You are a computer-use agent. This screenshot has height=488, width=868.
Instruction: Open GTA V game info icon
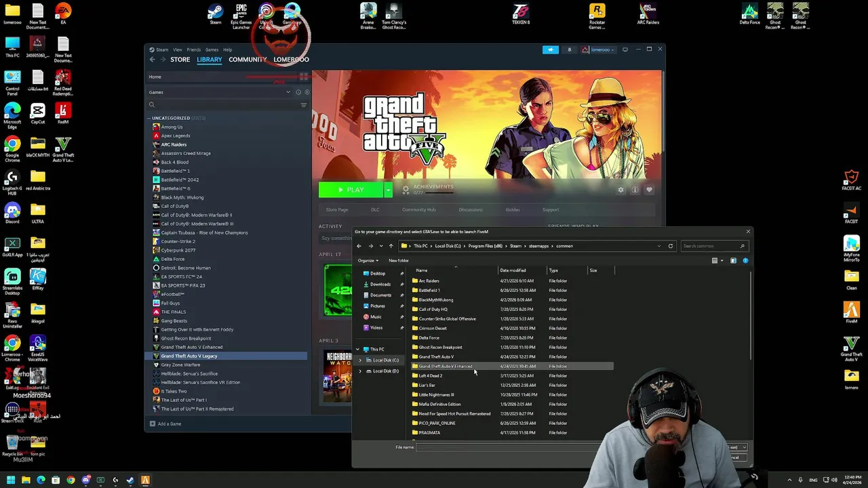[x=635, y=190]
